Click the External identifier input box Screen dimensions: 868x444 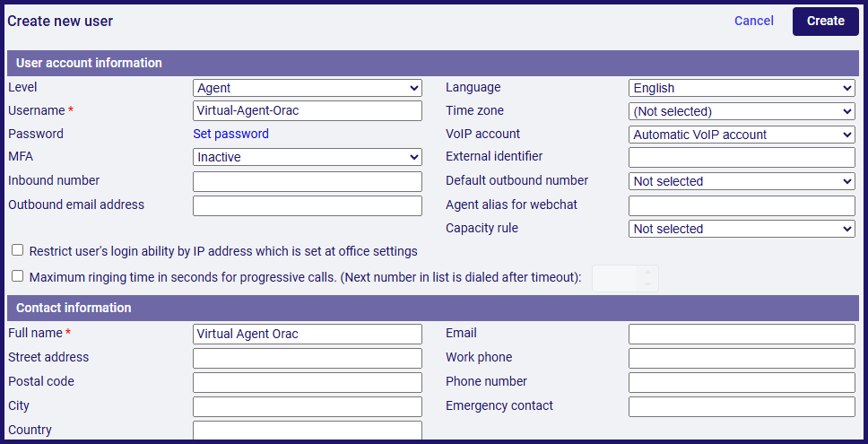[742, 158]
